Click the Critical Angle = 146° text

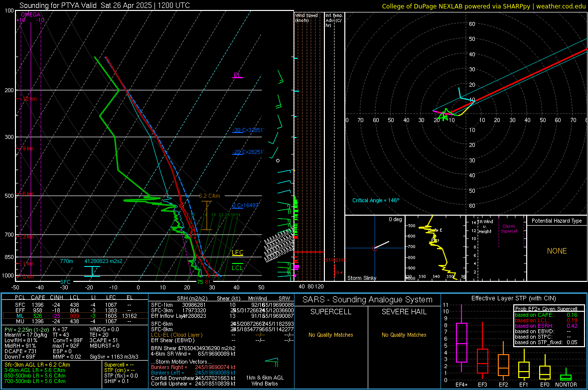376,200
